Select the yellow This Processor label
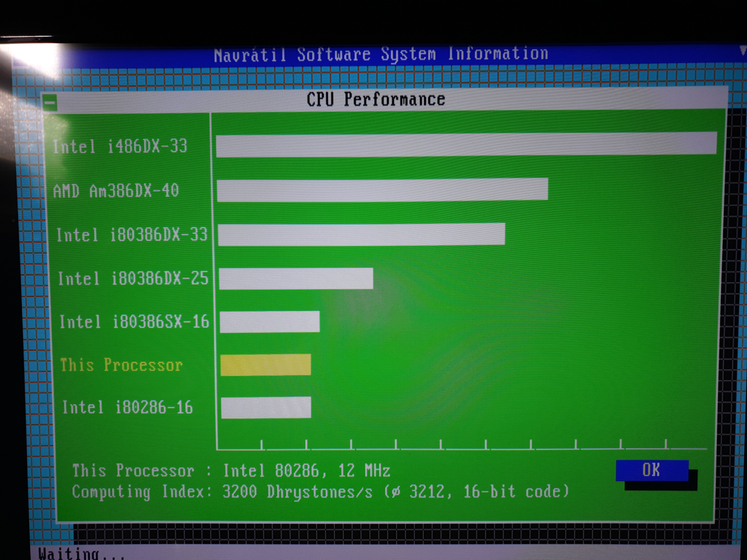Screen dimensions: 747x560 (121, 365)
